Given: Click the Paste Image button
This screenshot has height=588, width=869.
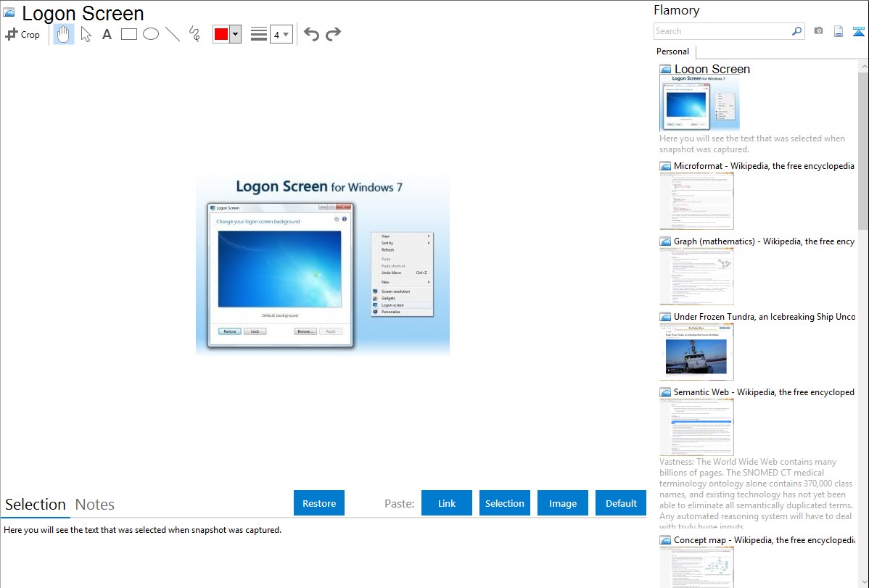Looking at the screenshot, I should (x=562, y=502).
